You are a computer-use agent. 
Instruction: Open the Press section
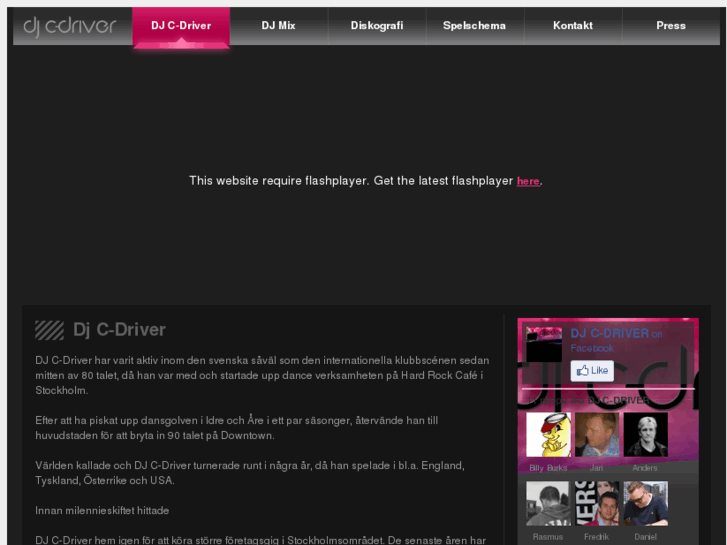pyautogui.click(x=671, y=26)
